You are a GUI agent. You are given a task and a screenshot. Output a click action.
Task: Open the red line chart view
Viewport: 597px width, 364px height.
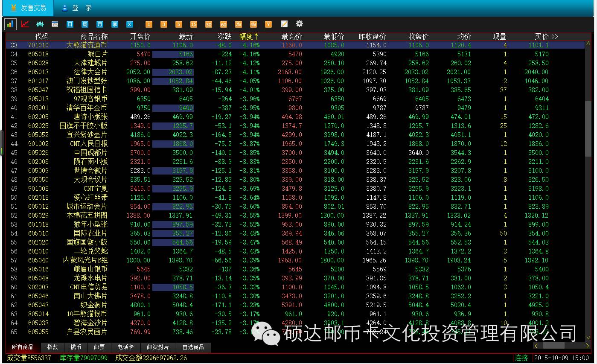tap(25, 24)
